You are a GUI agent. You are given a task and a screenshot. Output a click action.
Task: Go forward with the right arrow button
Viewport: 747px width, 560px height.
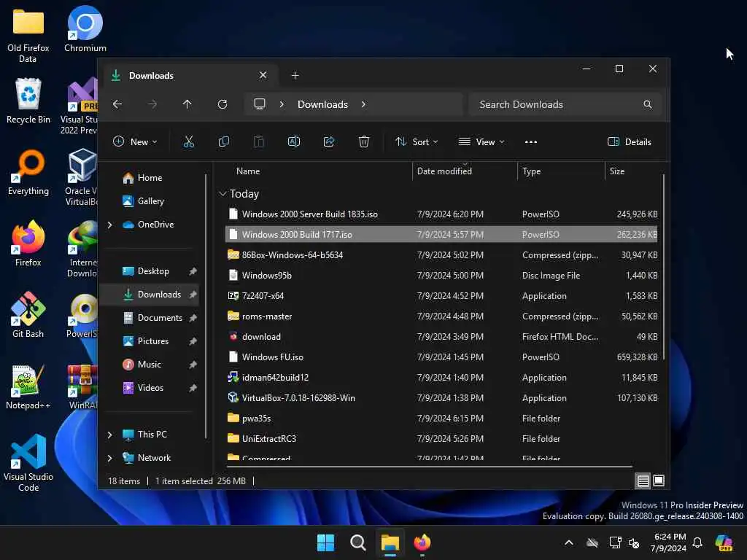point(152,104)
